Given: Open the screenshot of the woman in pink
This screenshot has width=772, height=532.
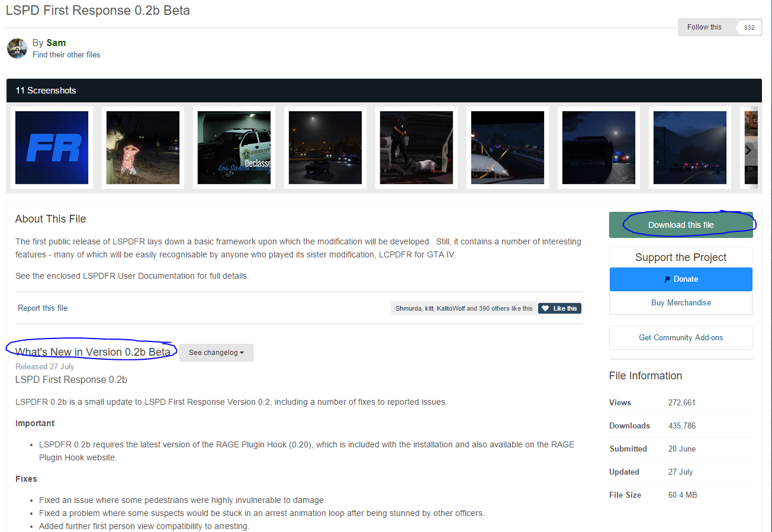Looking at the screenshot, I should coord(143,148).
